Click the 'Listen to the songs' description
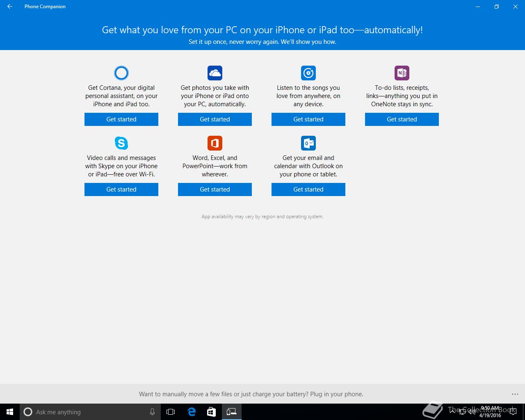The width and height of the screenshot is (525, 420). (x=308, y=96)
